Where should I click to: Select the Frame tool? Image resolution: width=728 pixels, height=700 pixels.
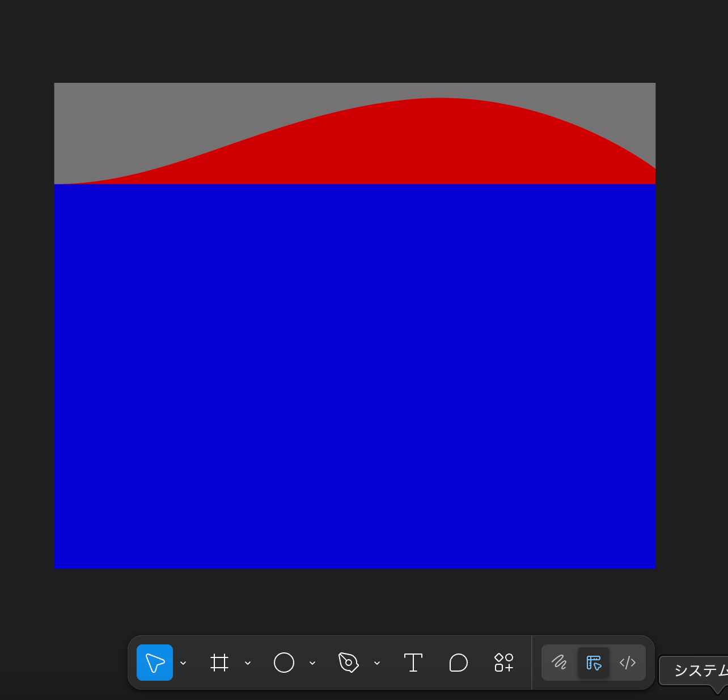[x=219, y=663]
